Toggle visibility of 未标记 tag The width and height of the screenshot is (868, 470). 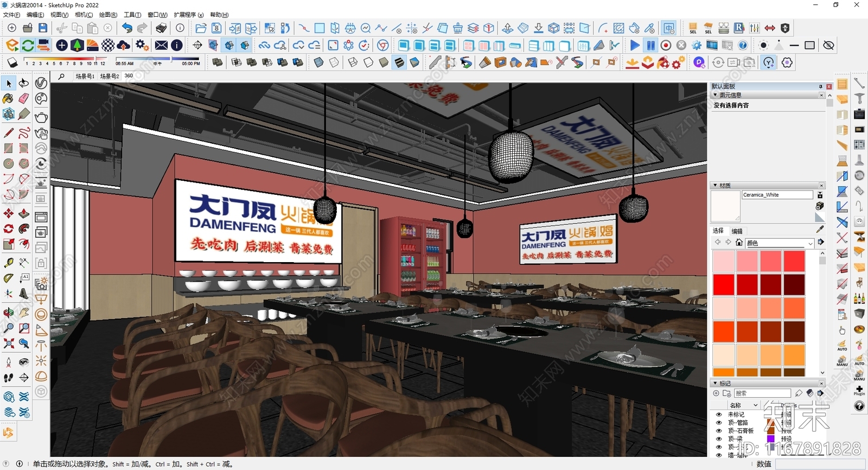[x=719, y=414]
